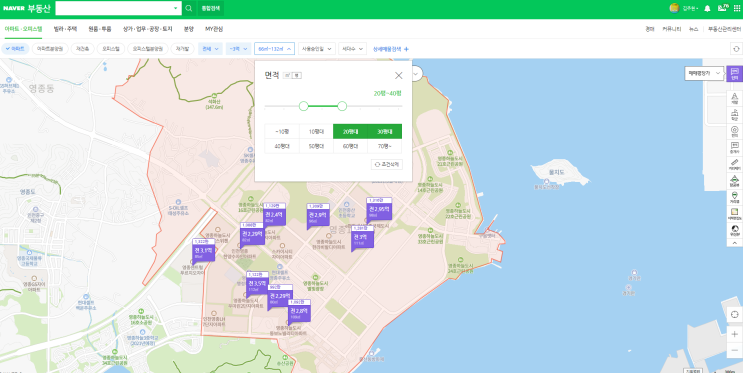Toggle the 아파트 property type chip
Screen dimensions: 743x373
click(x=15, y=48)
